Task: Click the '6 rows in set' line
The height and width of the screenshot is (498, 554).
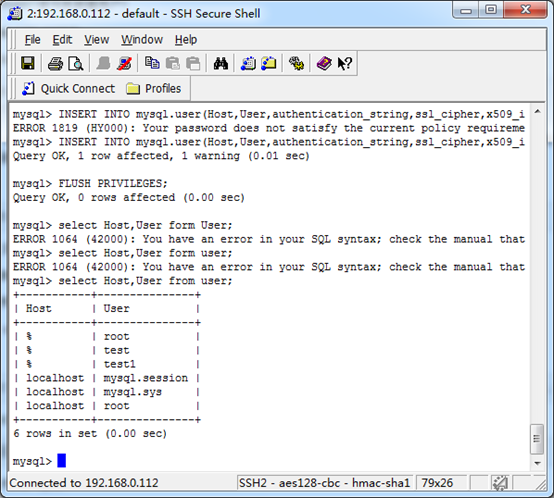Action: click(90, 434)
